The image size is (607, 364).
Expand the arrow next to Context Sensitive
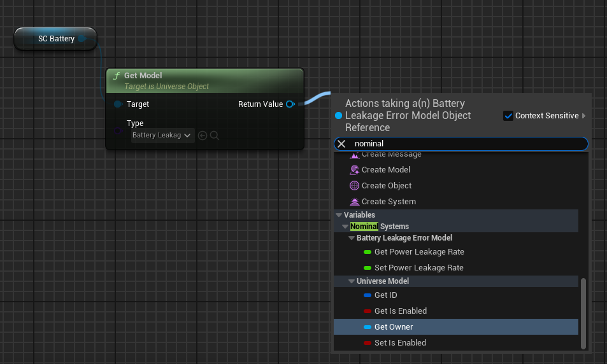pos(584,116)
